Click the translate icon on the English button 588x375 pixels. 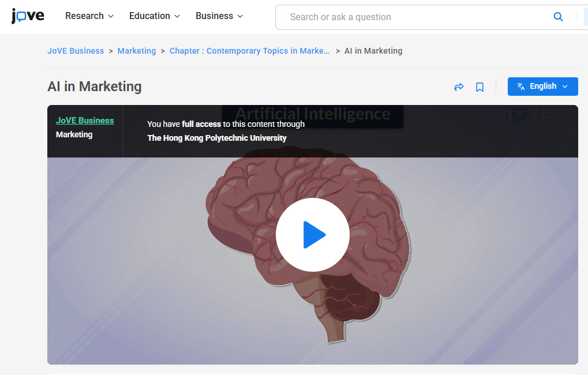(521, 87)
